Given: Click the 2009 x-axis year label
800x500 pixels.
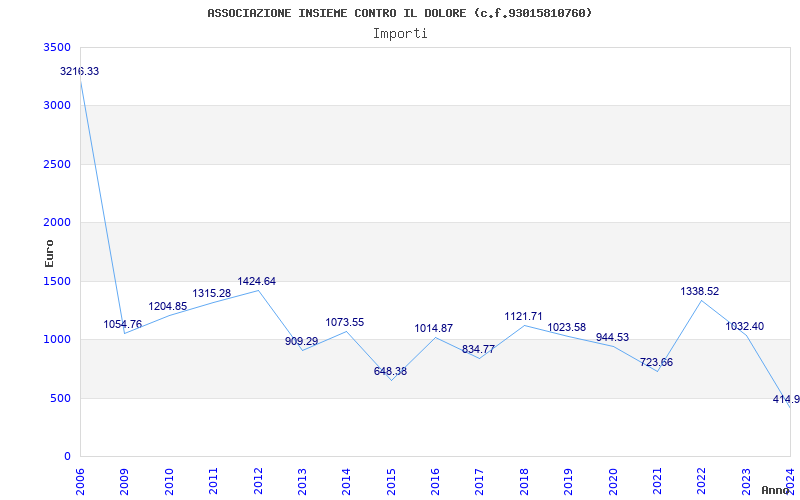Looking at the screenshot, I should pos(125,479).
